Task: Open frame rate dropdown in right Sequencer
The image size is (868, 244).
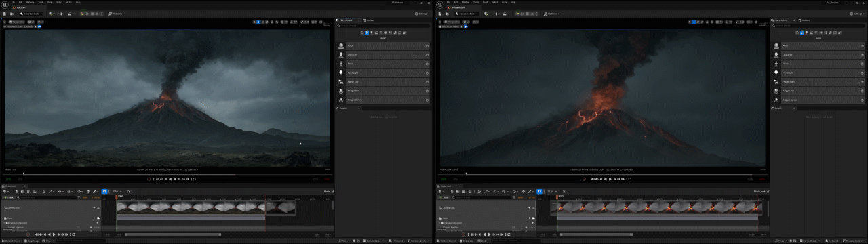Action: [552, 192]
